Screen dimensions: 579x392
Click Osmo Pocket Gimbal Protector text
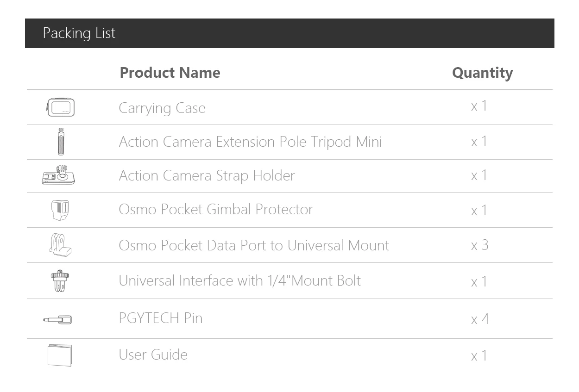coord(216,210)
